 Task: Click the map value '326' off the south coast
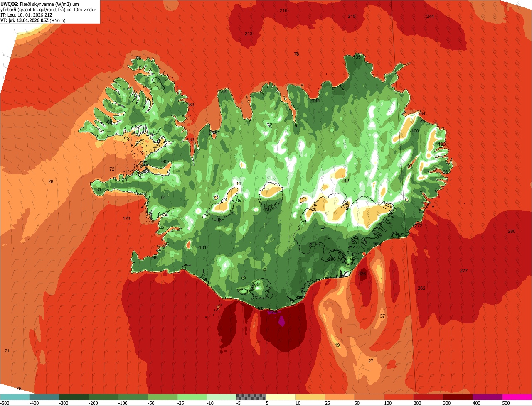[x=362, y=274]
